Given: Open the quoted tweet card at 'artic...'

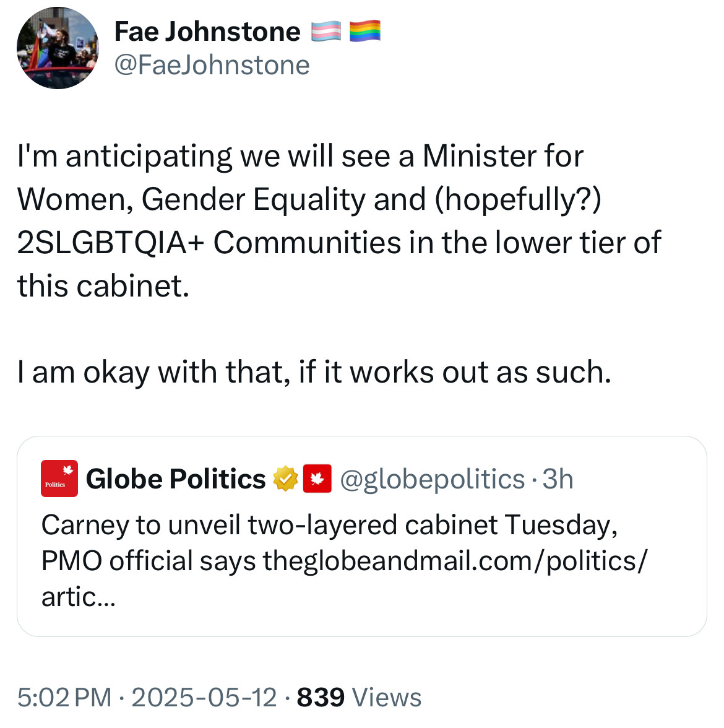Looking at the screenshot, I should click(x=79, y=597).
